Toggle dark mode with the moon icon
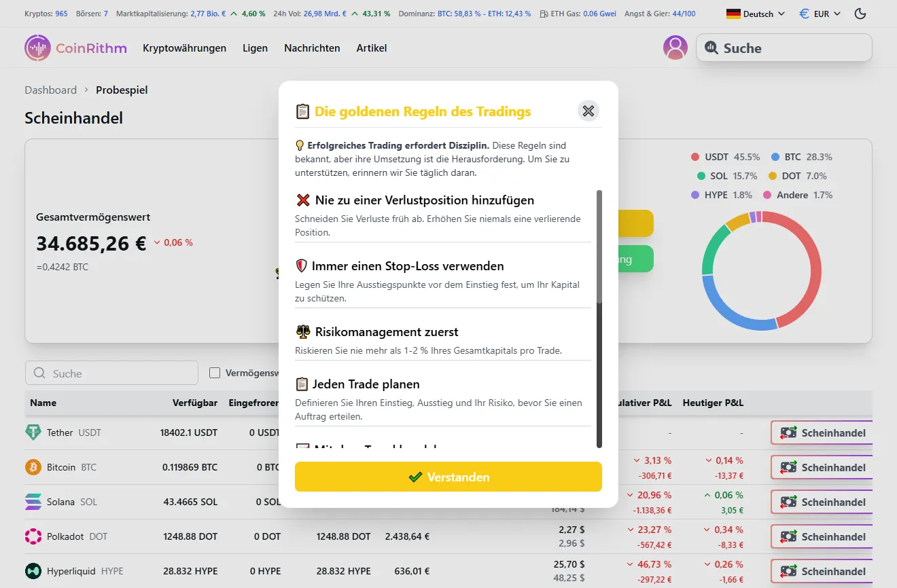 [x=860, y=13]
